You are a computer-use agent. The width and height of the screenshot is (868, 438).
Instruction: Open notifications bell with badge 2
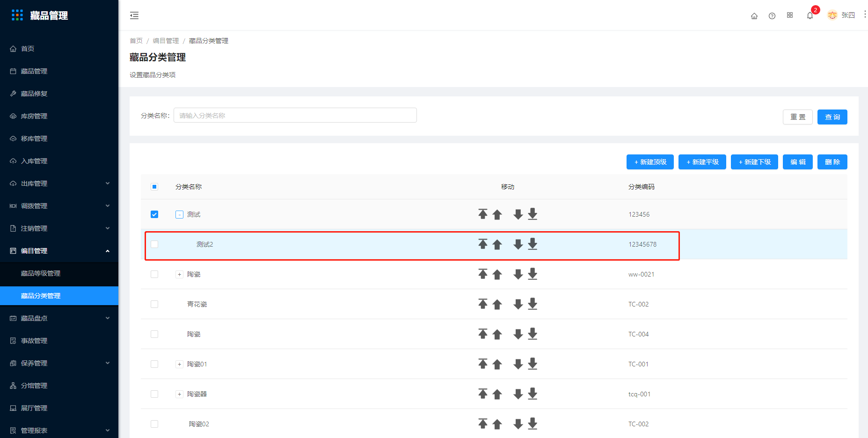(810, 15)
